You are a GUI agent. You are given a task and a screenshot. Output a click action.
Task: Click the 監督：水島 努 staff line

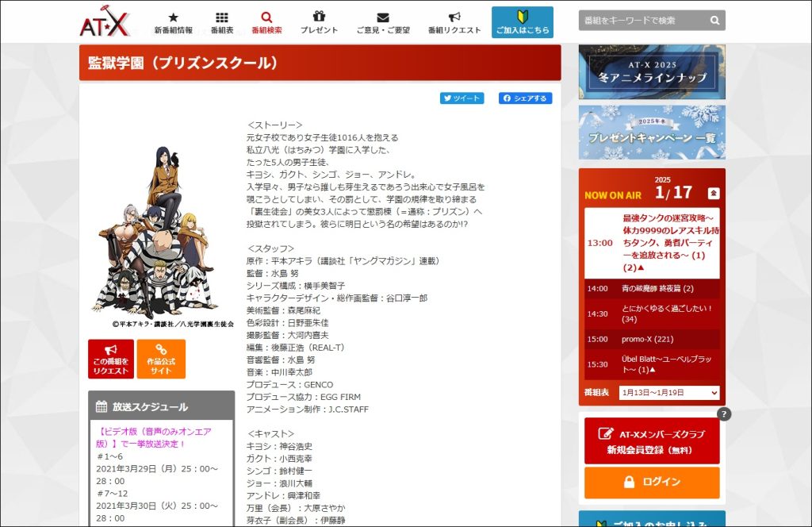click(273, 273)
